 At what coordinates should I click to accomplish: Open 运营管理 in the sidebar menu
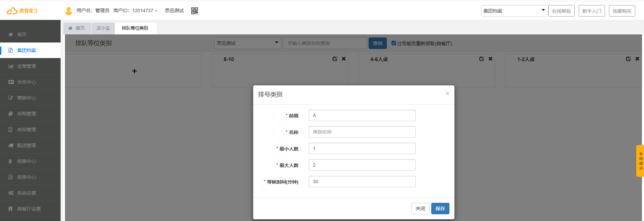(x=27, y=66)
